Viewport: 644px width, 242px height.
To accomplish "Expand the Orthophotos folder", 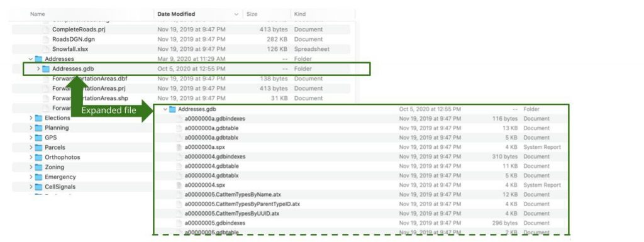I will click(x=31, y=158).
